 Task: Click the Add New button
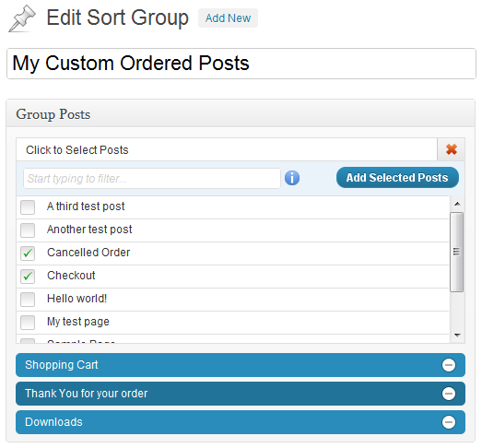[228, 18]
